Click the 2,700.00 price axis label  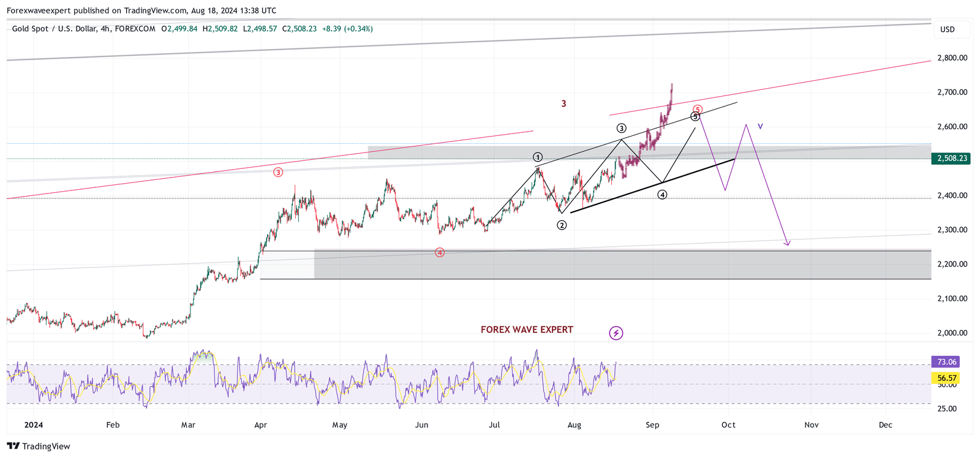point(952,92)
